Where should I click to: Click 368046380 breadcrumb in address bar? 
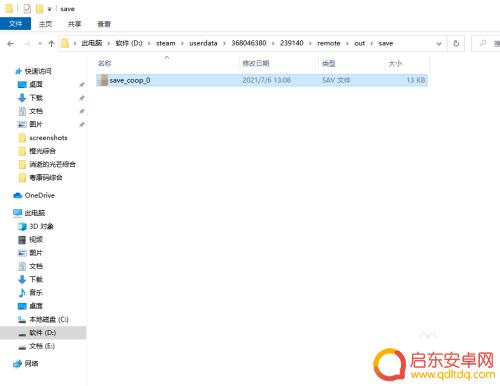tap(249, 43)
